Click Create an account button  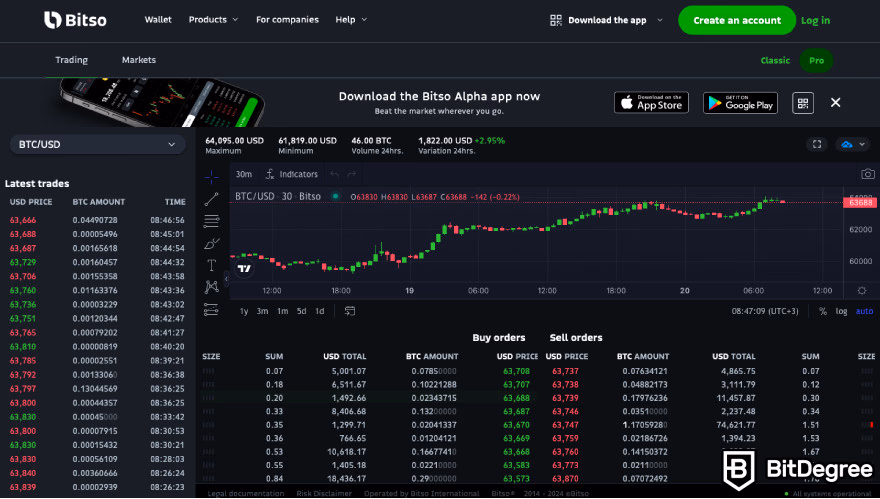pyautogui.click(x=737, y=20)
